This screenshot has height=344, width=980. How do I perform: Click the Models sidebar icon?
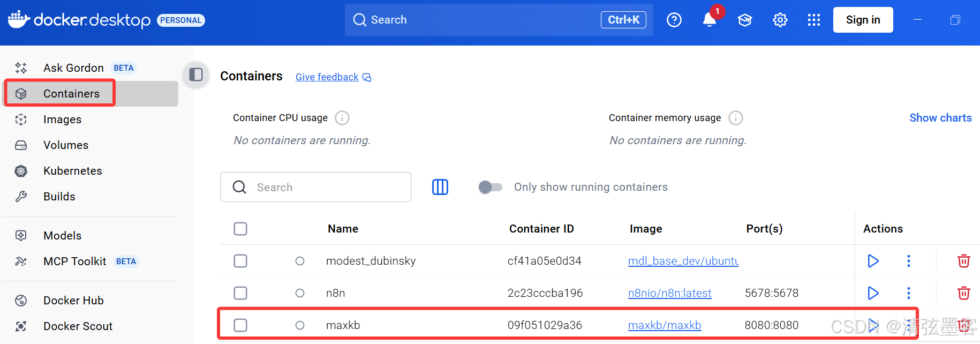tap(21, 236)
